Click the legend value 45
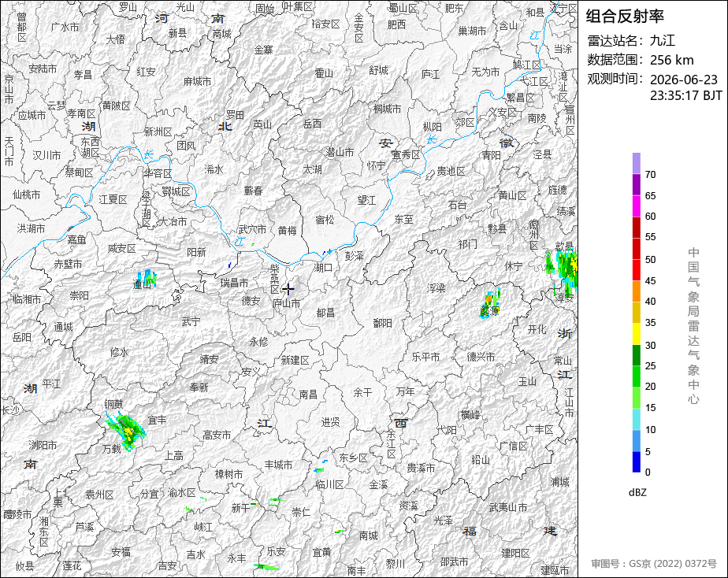This screenshot has height=578, width=728. [x=650, y=280]
